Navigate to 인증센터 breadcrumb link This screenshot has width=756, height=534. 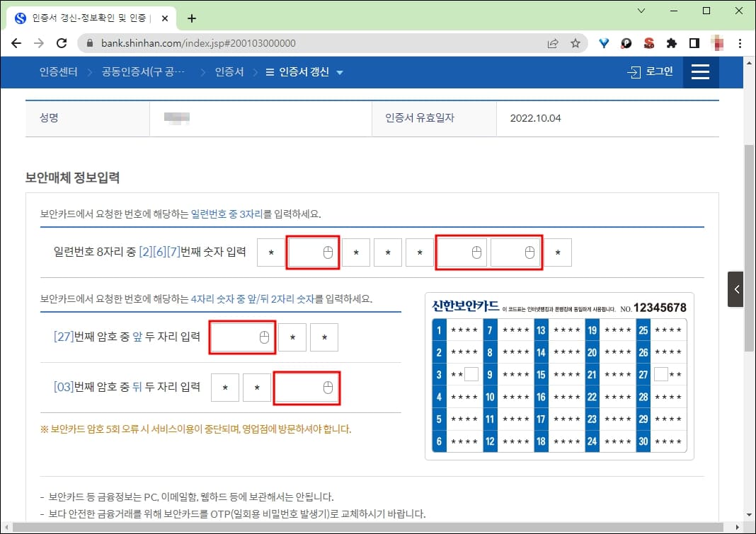(x=57, y=71)
